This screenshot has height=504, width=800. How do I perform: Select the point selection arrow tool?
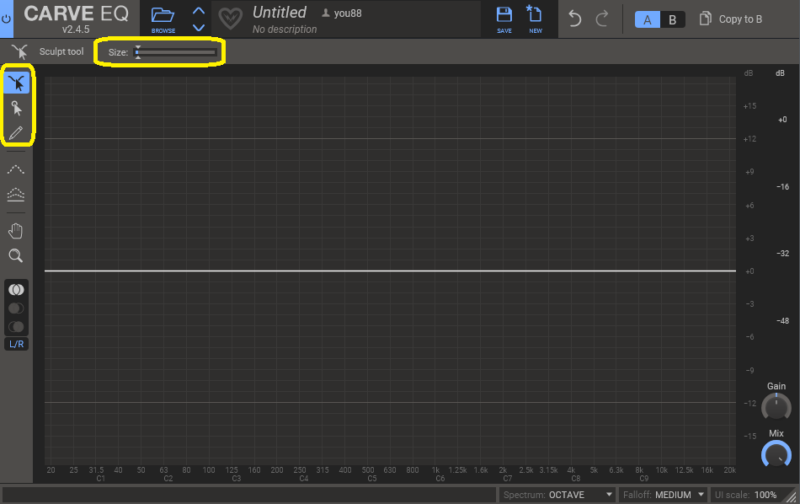[17, 108]
